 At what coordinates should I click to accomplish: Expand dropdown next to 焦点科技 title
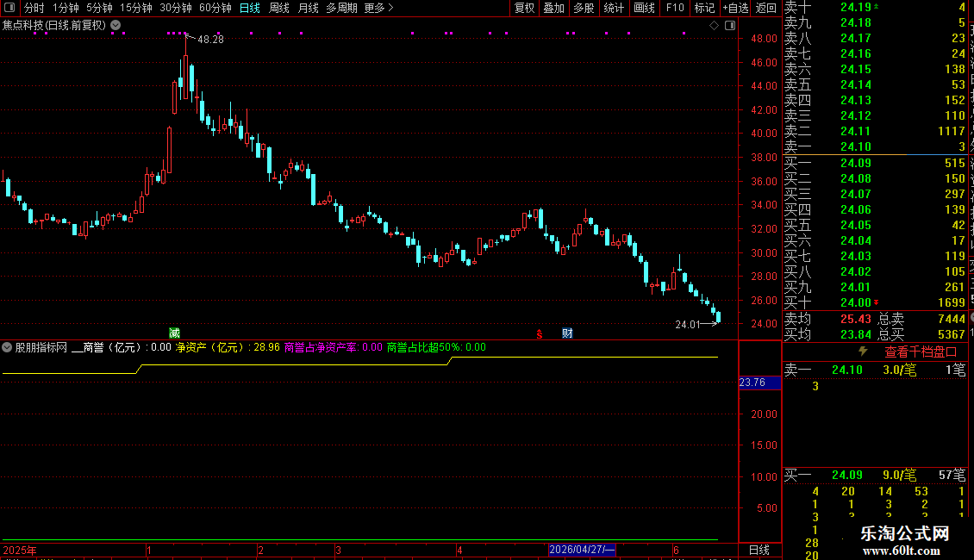coord(116,25)
